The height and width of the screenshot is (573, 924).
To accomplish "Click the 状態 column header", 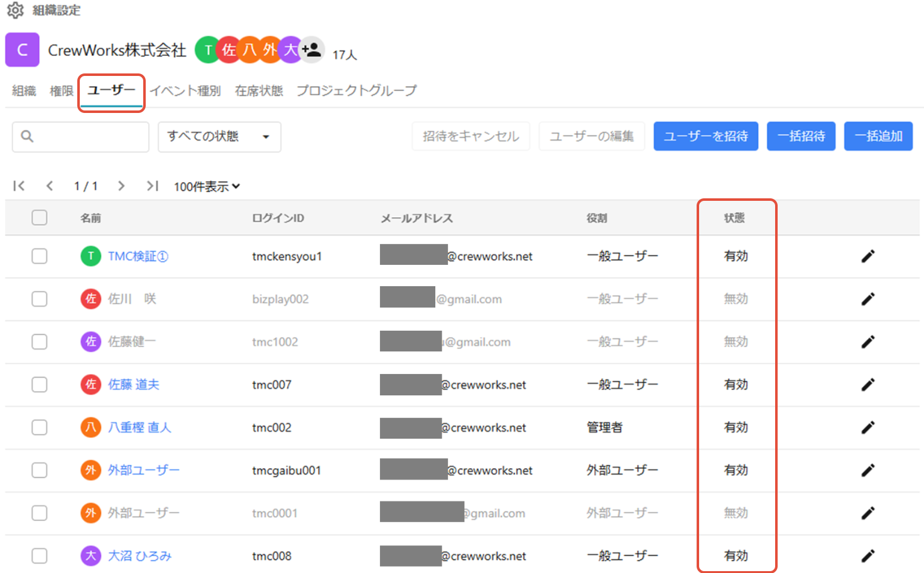I will [734, 218].
